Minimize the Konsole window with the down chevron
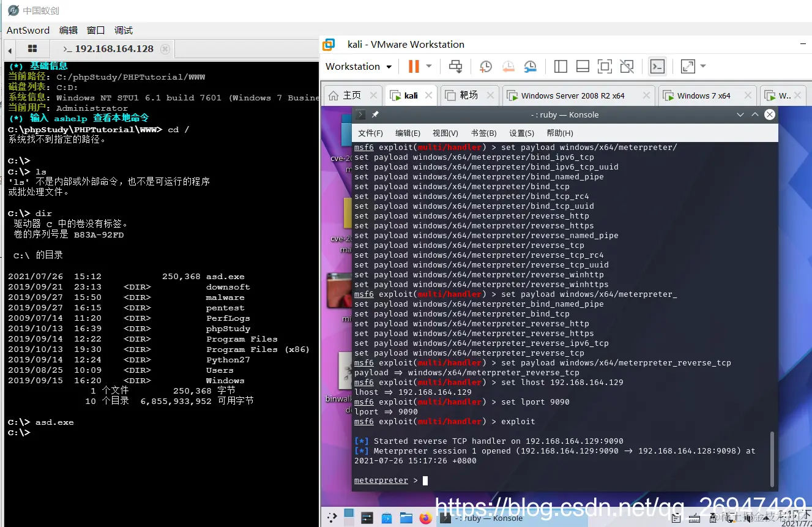 click(740, 114)
